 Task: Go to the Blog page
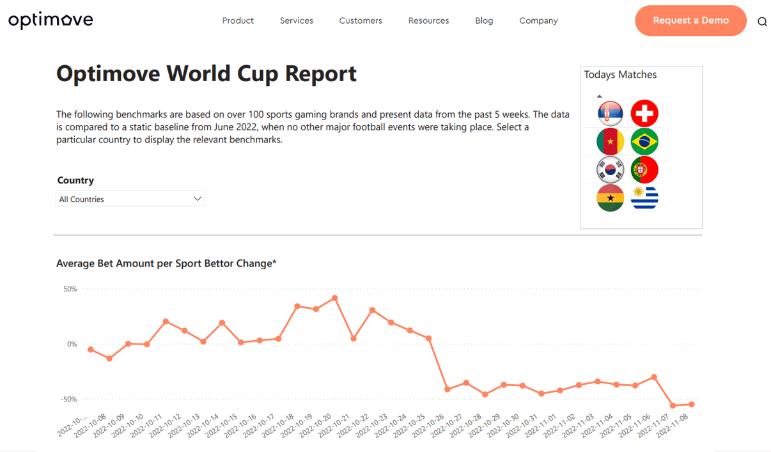pyautogui.click(x=484, y=21)
